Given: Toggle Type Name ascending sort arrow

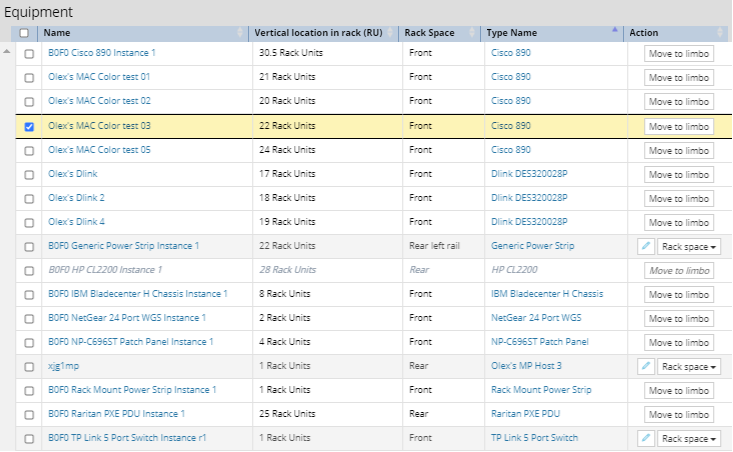Looking at the screenshot, I should [615, 30].
